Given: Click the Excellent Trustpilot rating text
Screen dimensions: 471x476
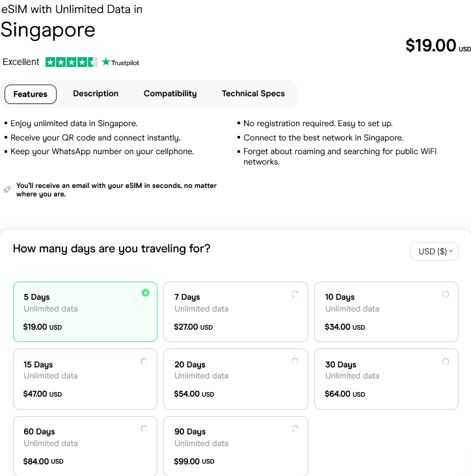Looking at the screenshot, I should click(x=21, y=62).
